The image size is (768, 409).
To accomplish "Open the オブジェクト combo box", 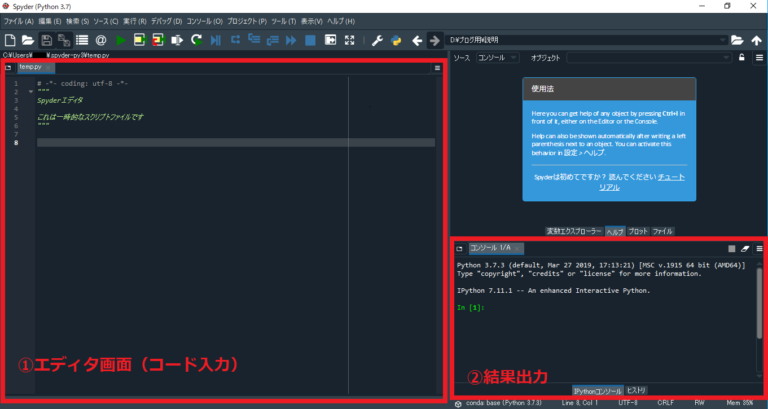I will pos(648,58).
